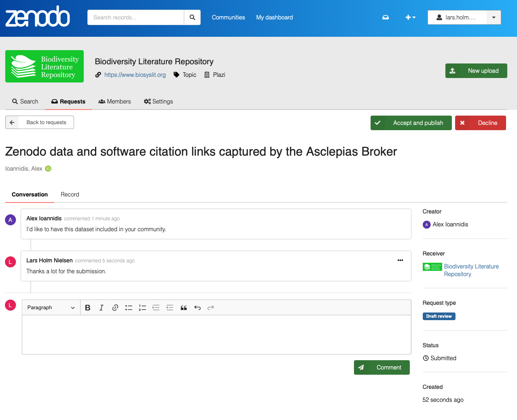Create a numbered list in editor

142,308
